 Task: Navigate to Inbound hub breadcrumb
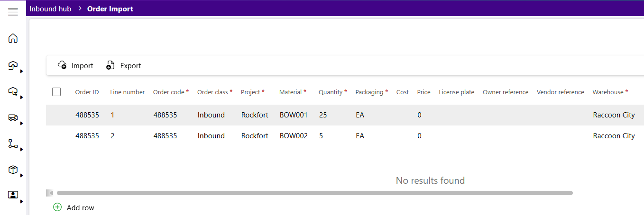pos(50,9)
